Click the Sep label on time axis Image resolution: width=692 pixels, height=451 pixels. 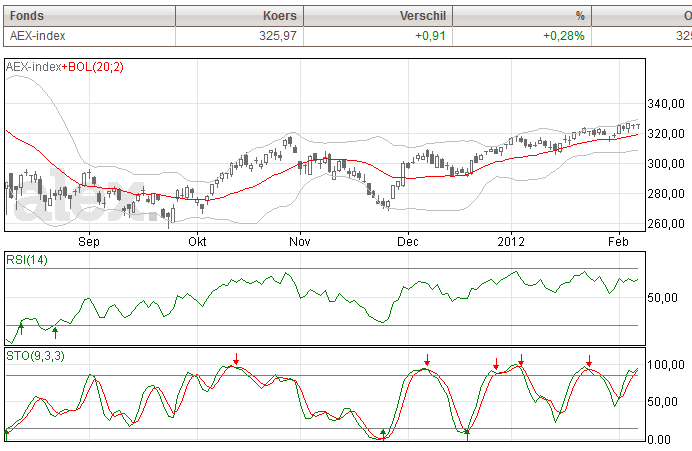89,242
